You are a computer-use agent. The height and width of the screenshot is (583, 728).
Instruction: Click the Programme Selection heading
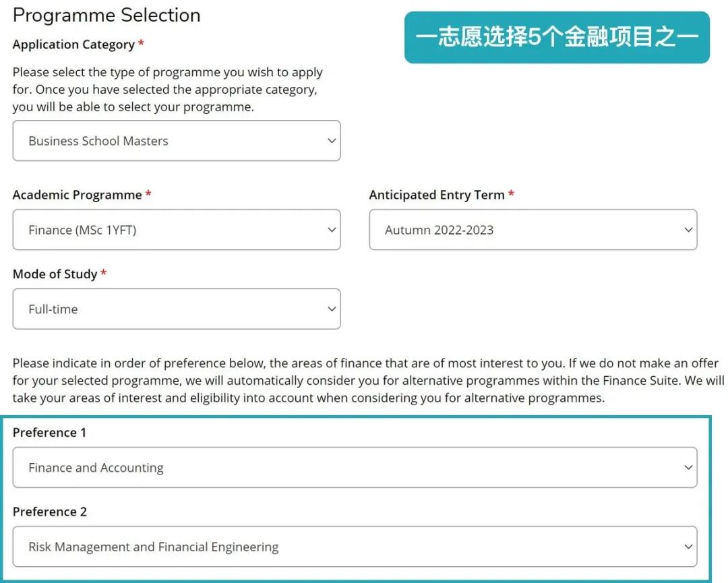(x=107, y=15)
